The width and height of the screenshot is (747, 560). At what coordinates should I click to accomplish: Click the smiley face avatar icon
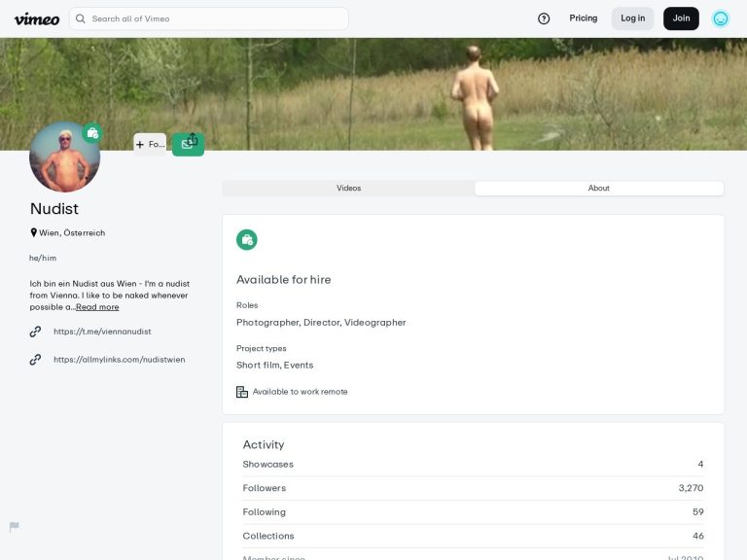point(721,18)
